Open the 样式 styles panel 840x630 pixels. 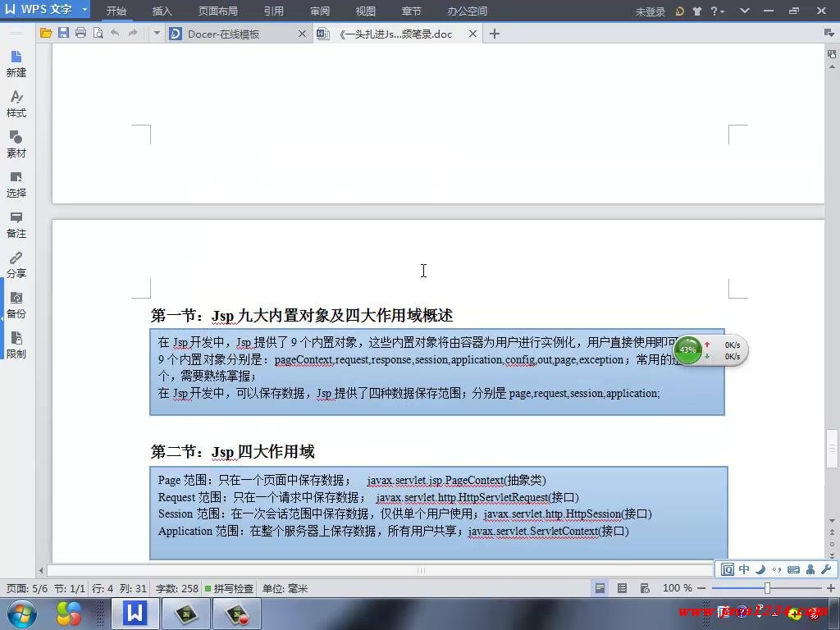click(16, 103)
